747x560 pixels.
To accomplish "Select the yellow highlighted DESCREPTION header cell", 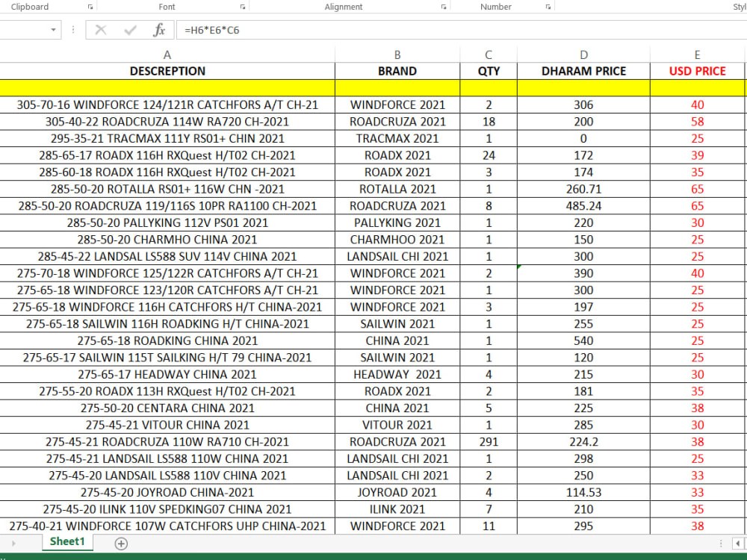I will pyautogui.click(x=167, y=71).
